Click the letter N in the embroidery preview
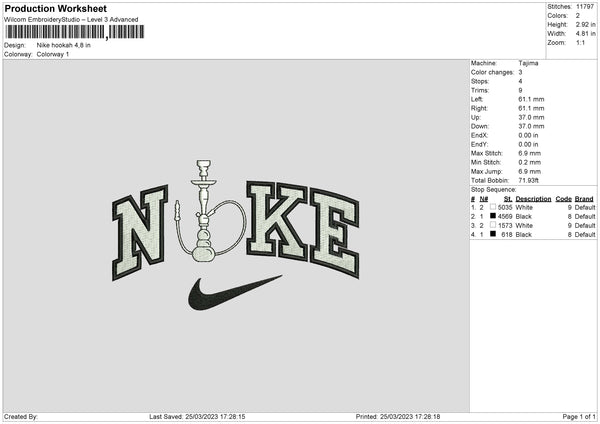Image resolution: width=600 pixels, height=424 pixels. [x=140, y=232]
